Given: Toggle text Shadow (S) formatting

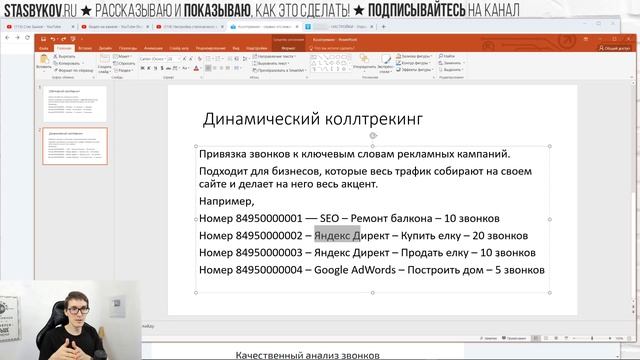Looking at the screenshot, I should click(x=162, y=68).
